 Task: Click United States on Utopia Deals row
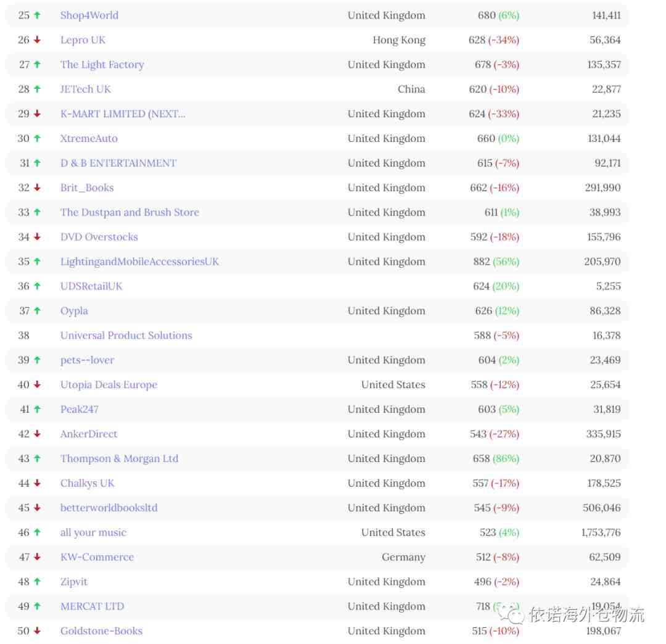[393, 385]
